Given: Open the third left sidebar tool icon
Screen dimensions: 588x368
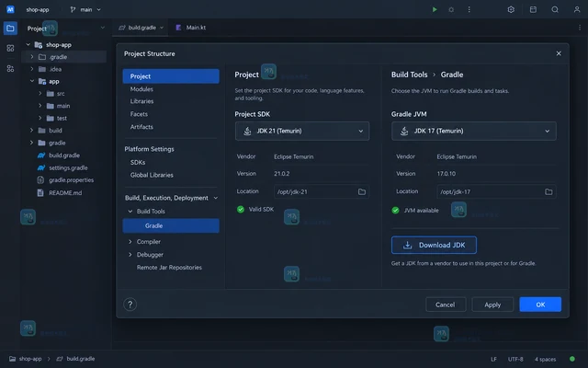Looking at the screenshot, I should (10, 69).
